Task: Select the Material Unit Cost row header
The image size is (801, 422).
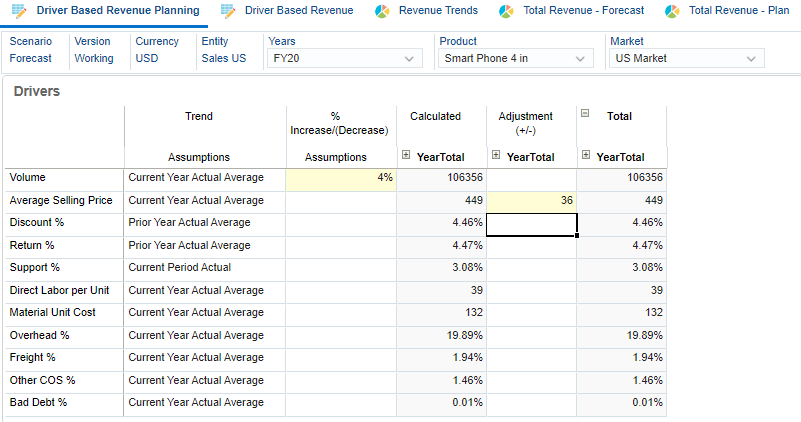Action: coord(64,313)
